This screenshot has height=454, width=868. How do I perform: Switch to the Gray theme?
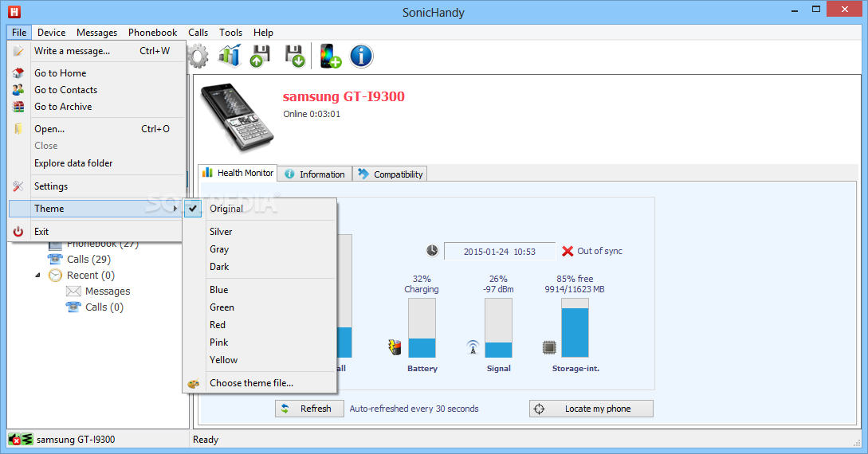pyautogui.click(x=260, y=249)
